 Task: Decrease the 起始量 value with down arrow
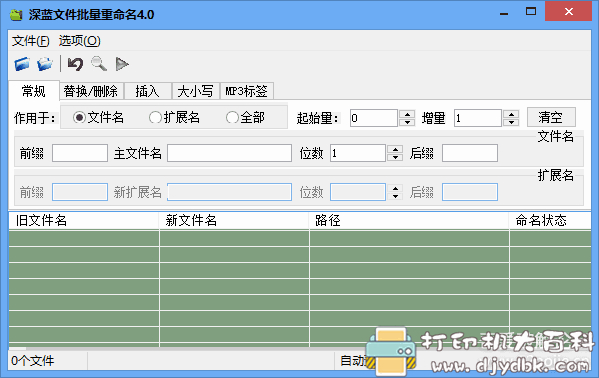coord(407,122)
